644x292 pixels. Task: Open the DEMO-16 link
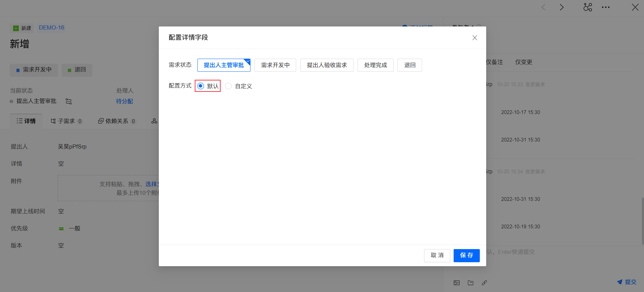[51, 28]
